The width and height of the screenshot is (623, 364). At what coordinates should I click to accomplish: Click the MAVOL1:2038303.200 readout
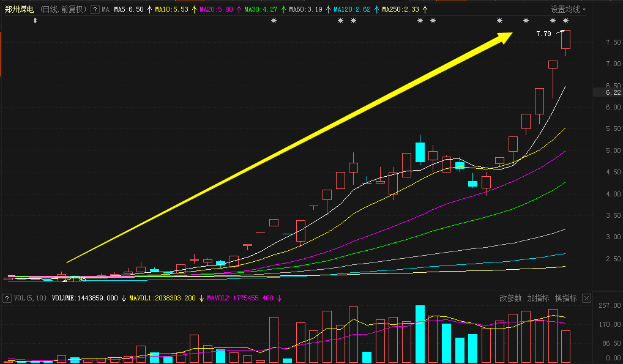click(x=163, y=298)
